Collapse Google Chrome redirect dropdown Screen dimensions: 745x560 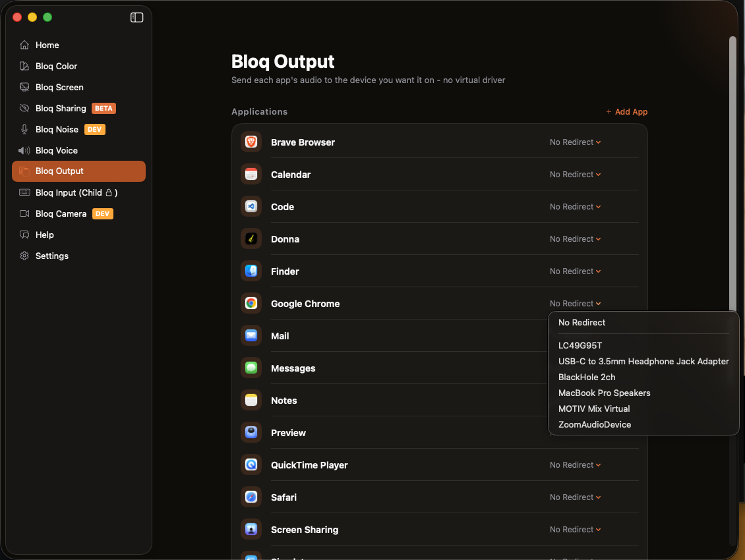click(x=575, y=304)
